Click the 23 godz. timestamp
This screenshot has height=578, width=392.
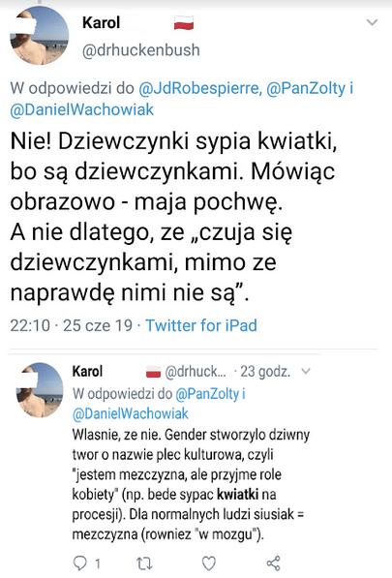tap(265, 372)
